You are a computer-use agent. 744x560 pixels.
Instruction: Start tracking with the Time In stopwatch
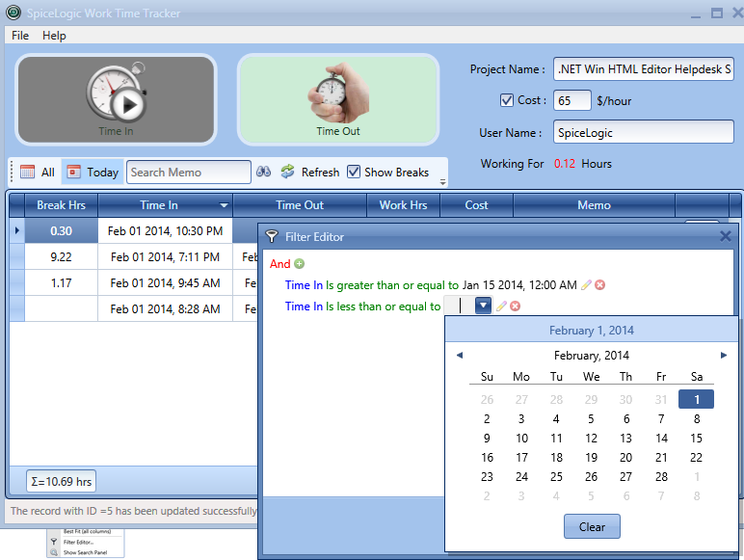pyautogui.click(x=116, y=99)
